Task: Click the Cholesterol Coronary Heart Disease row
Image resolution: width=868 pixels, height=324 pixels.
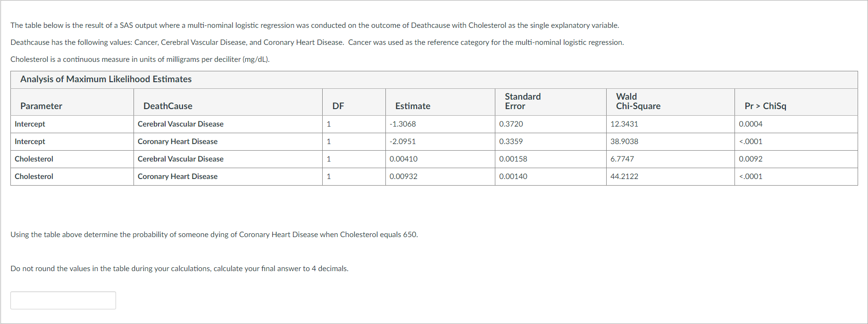Action: pos(177,176)
